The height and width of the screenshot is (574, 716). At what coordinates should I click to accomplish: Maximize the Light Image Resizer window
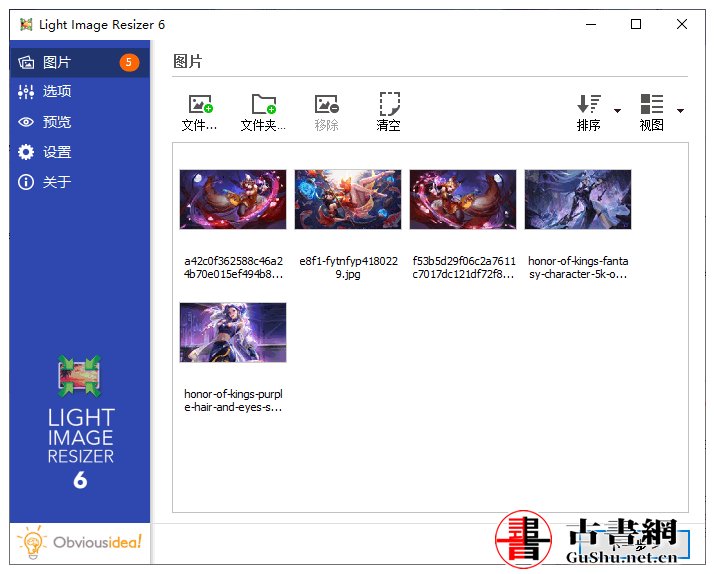(636, 24)
